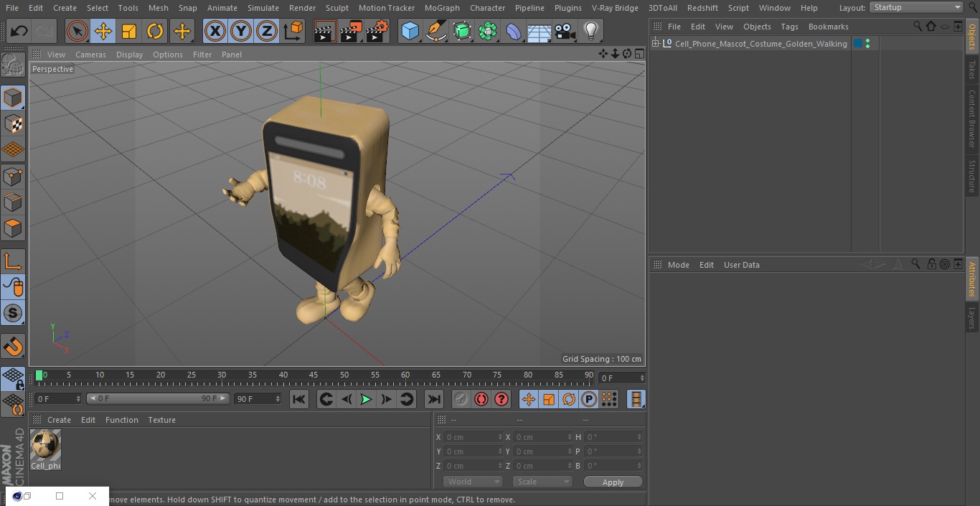The width and height of the screenshot is (980, 506).
Task: Go to end of timeline
Action: (433, 399)
